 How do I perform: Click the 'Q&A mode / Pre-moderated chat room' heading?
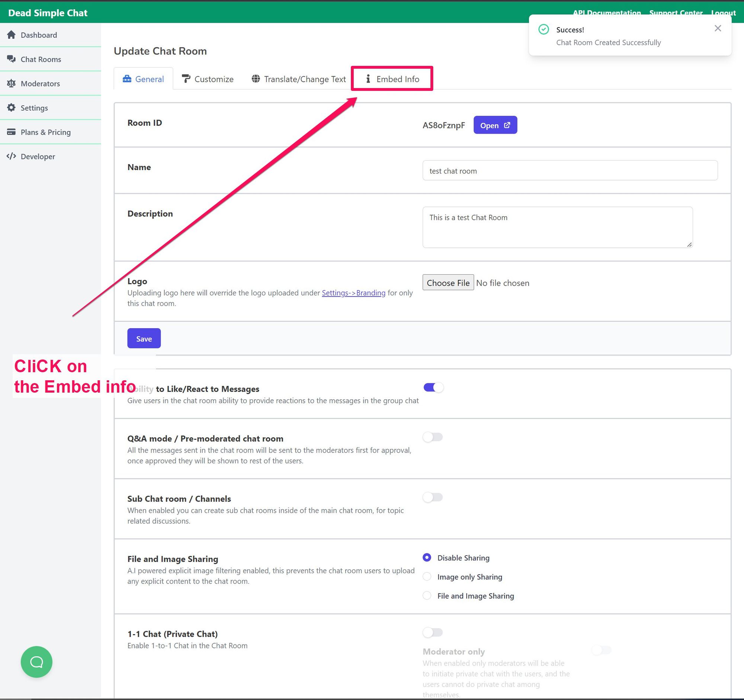click(x=205, y=438)
